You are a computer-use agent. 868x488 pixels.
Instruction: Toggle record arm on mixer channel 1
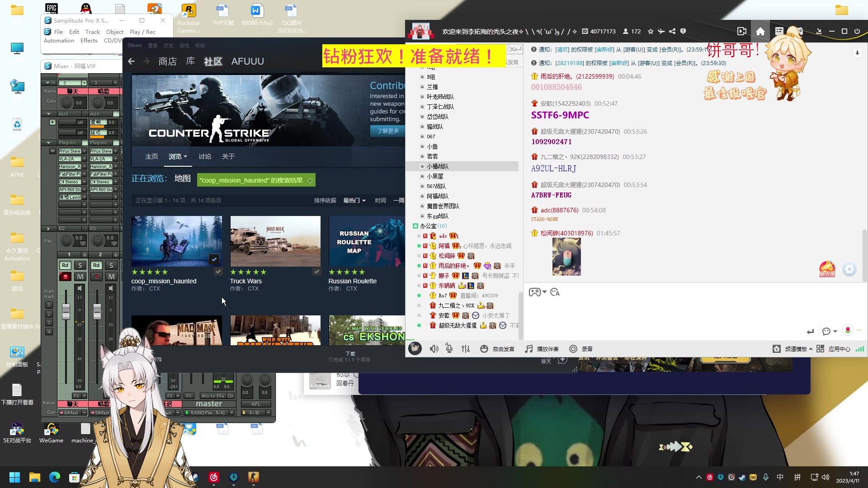tap(65, 277)
